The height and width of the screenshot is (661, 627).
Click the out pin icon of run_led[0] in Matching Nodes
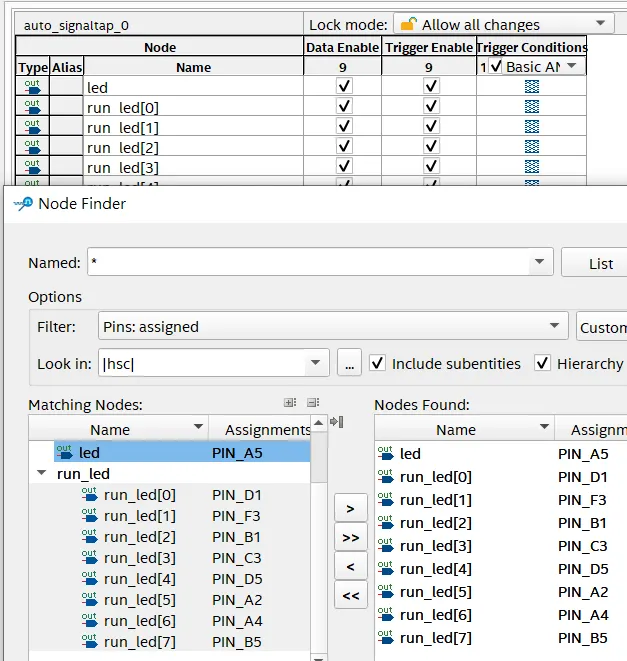pos(89,494)
